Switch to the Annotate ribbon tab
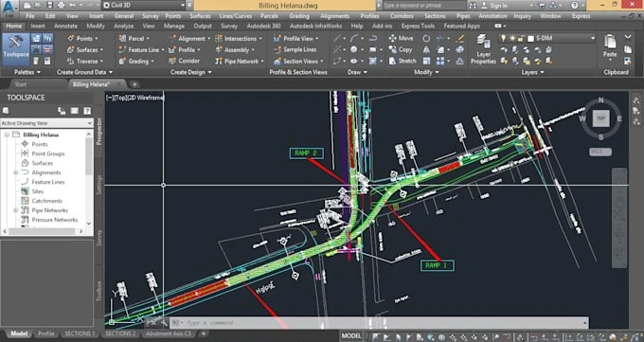644x342 pixels. (65, 26)
